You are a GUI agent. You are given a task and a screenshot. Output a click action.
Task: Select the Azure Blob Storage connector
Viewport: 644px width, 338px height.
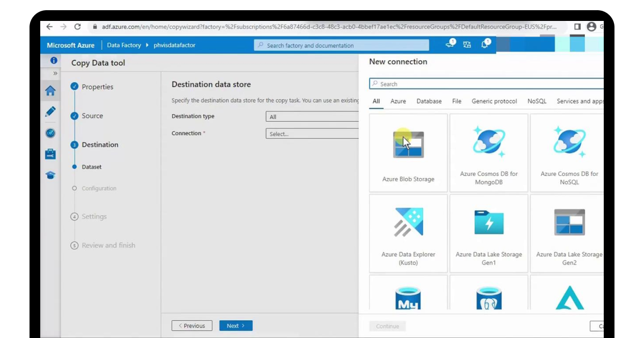(408, 152)
